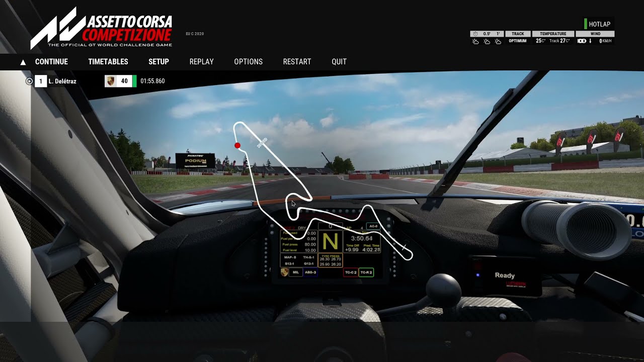Click the TRACK condition header
644x362 pixels.
518,34
